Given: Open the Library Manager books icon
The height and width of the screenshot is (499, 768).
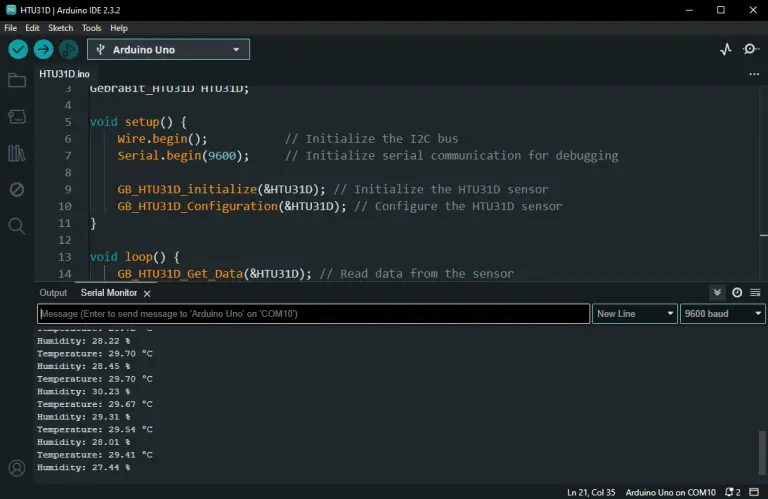Looking at the screenshot, I should point(17,153).
